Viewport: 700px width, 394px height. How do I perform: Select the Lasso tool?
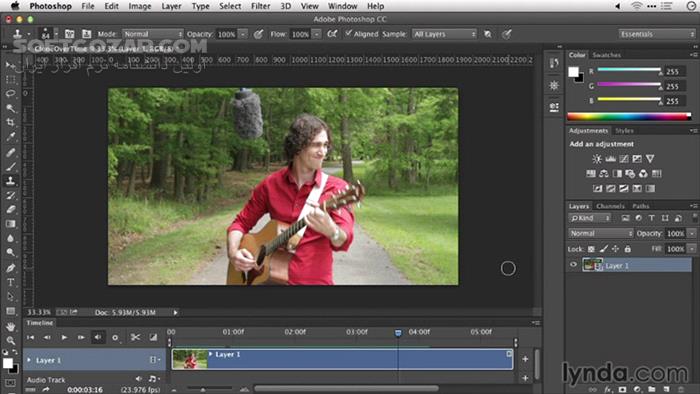point(10,94)
